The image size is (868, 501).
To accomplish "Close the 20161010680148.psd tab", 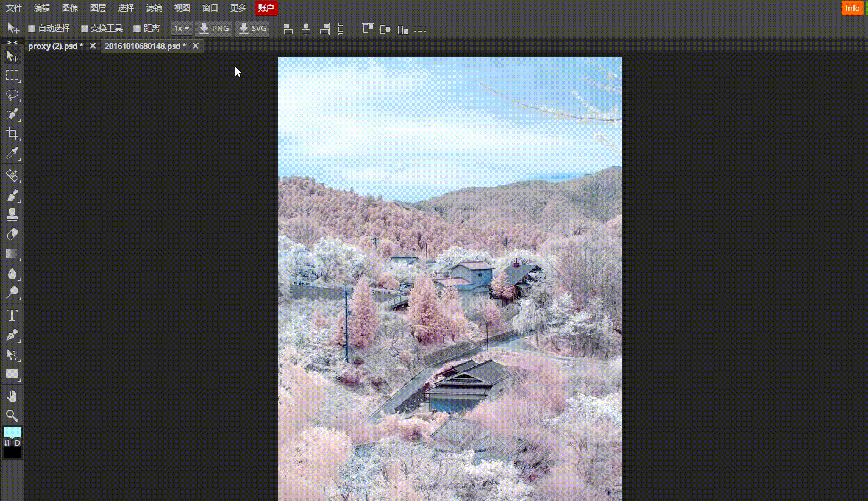I will coord(196,46).
